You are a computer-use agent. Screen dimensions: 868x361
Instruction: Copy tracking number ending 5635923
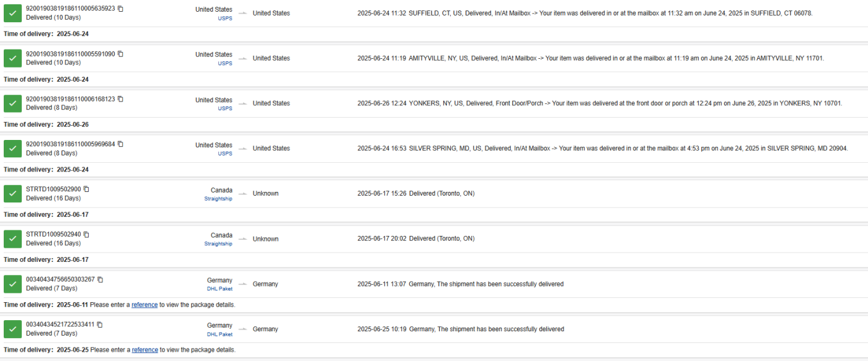point(120,9)
